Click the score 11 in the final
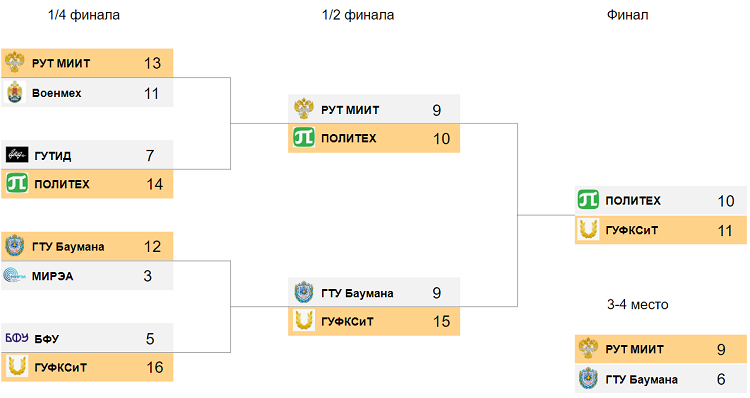The width and height of the screenshot is (750, 398). point(725,231)
